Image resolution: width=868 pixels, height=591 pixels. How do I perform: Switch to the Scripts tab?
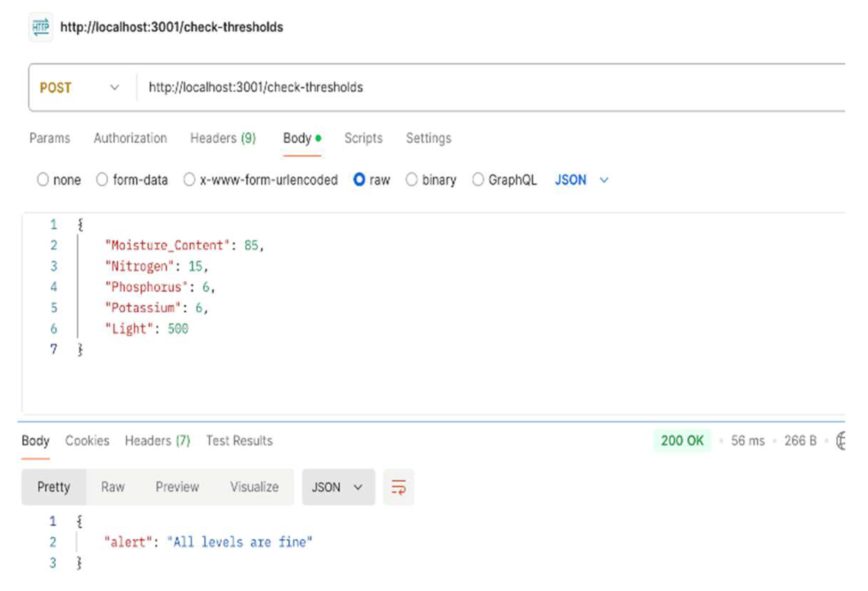click(x=364, y=138)
